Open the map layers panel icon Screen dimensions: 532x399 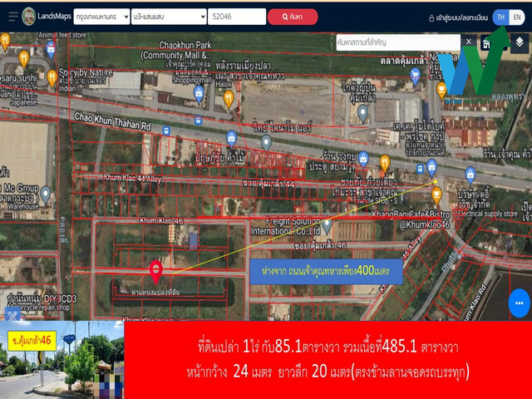tap(519, 42)
